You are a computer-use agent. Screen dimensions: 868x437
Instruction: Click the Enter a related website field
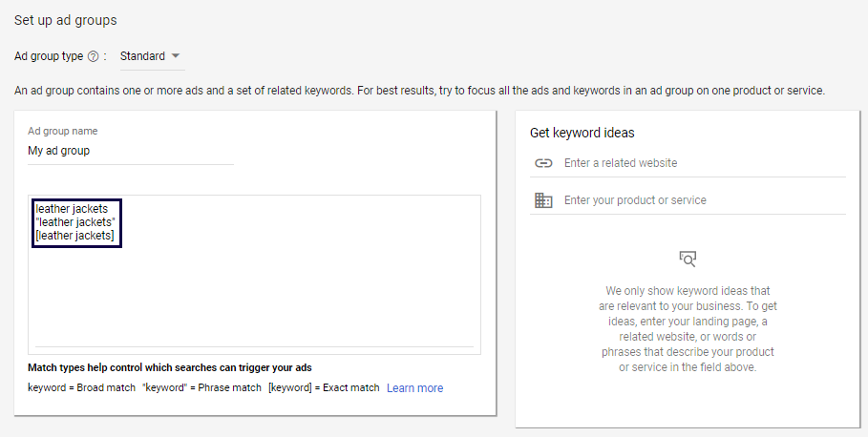703,163
